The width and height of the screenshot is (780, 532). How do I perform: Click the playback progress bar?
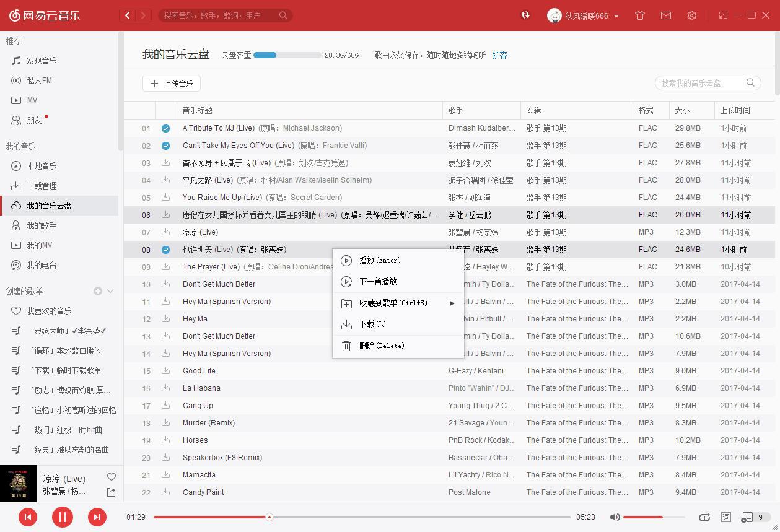coord(362,517)
